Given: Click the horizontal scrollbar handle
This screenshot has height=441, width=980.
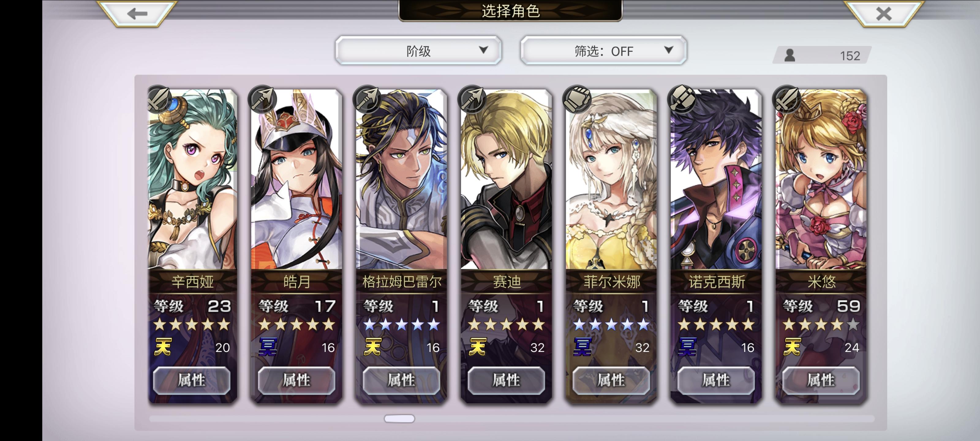Looking at the screenshot, I should (x=399, y=419).
